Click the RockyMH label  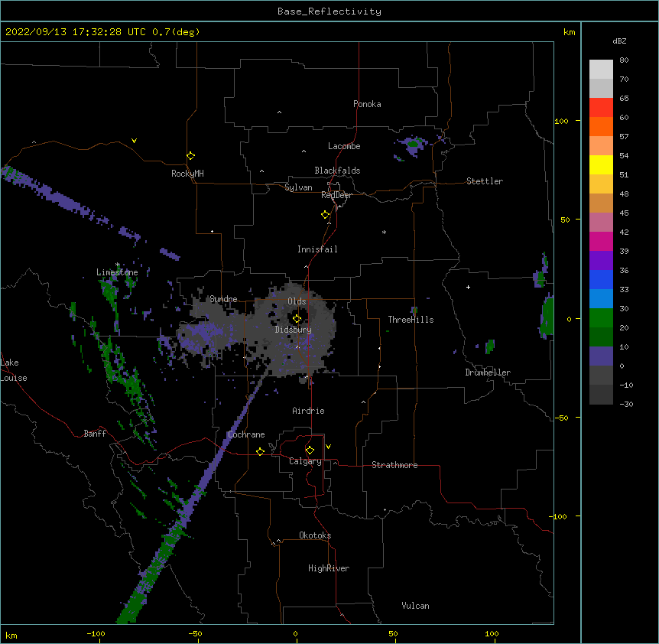[187, 173]
